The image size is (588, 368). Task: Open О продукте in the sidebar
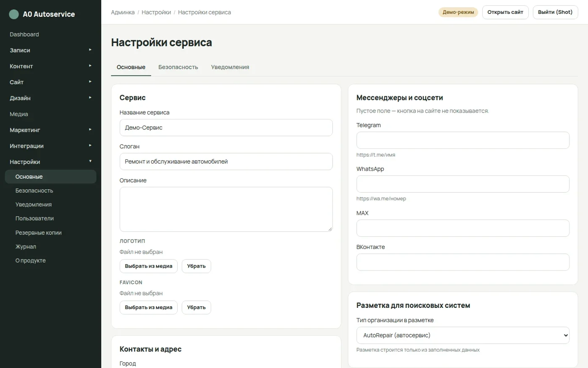point(50,260)
